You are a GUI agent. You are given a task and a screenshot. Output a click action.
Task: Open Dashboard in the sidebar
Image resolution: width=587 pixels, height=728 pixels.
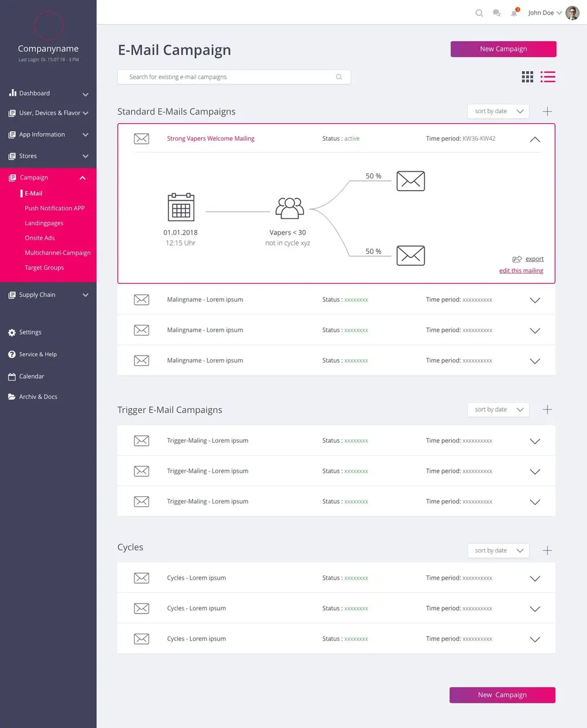click(x=35, y=93)
